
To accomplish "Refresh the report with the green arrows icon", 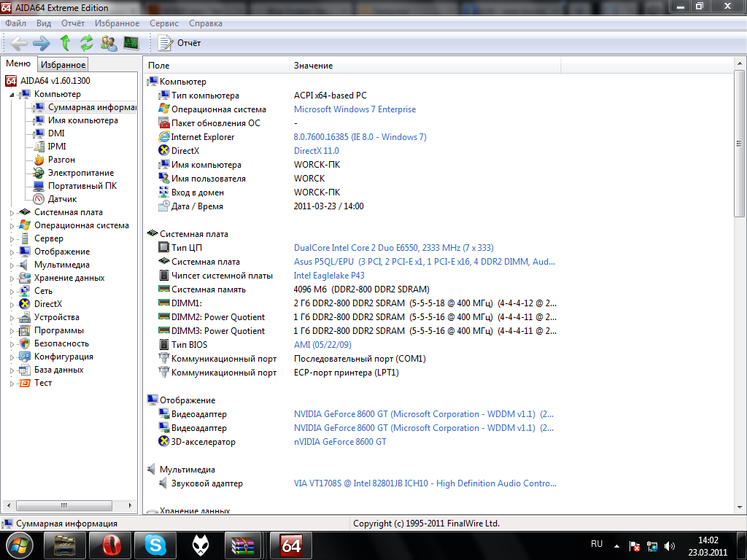I will (87, 43).
